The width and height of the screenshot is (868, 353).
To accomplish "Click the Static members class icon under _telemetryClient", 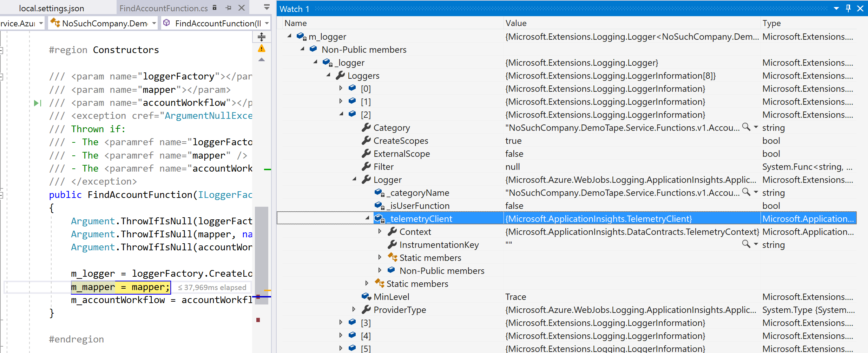I will click(392, 257).
